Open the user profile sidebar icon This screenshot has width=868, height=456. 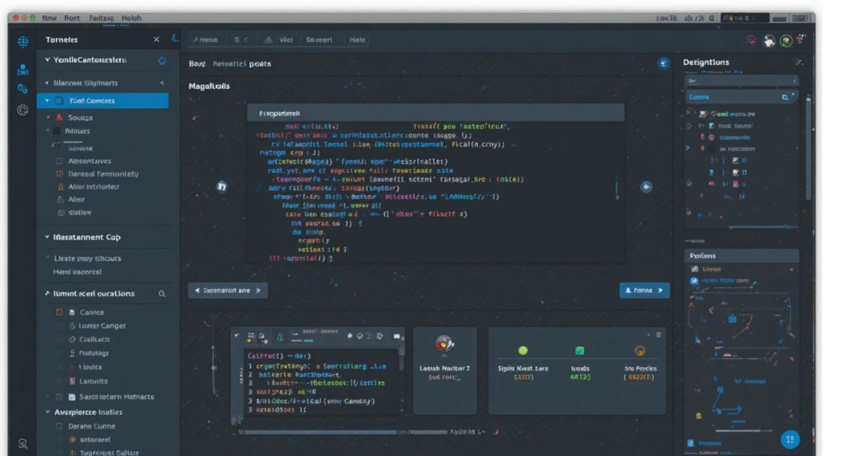pyautogui.click(x=22, y=69)
